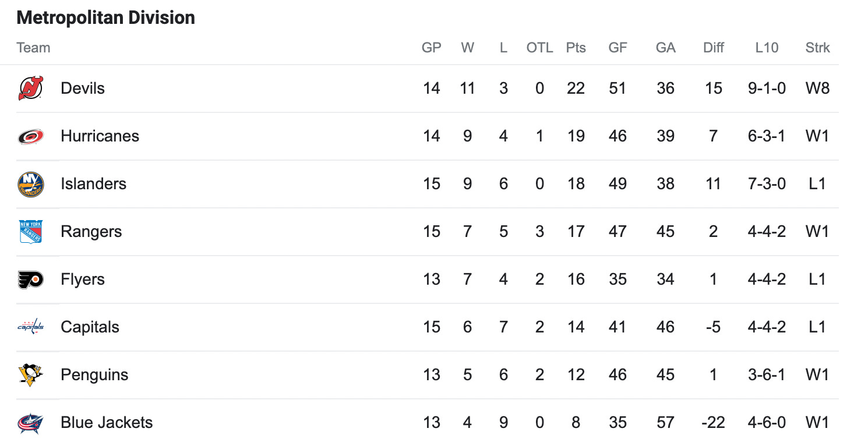
Task: Open the Hurricanes team link
Action: [100, 136]
